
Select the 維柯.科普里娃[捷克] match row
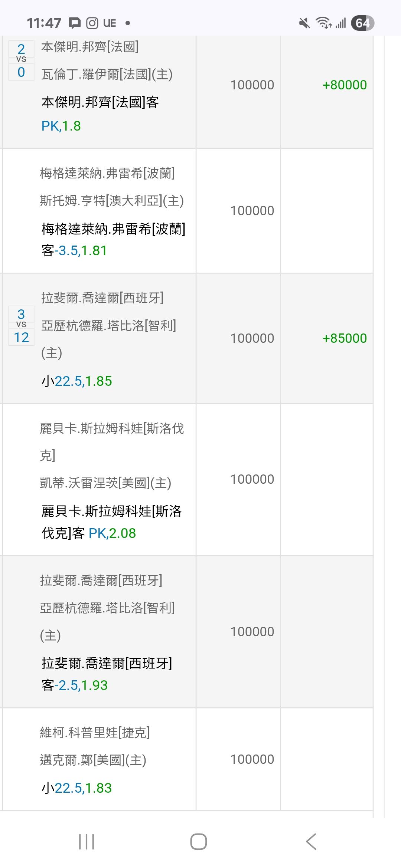(95, 733)
